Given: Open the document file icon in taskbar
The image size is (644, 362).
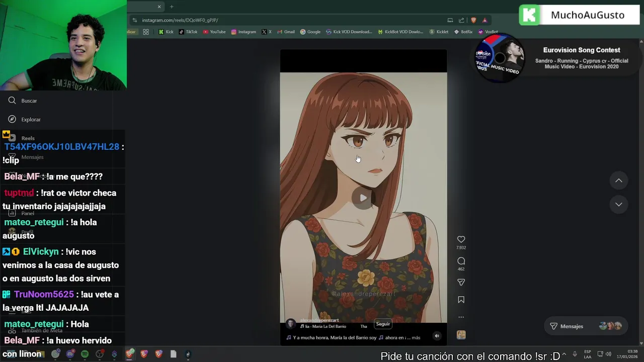Looking at the screenshot, I should [x=173, y=354].
